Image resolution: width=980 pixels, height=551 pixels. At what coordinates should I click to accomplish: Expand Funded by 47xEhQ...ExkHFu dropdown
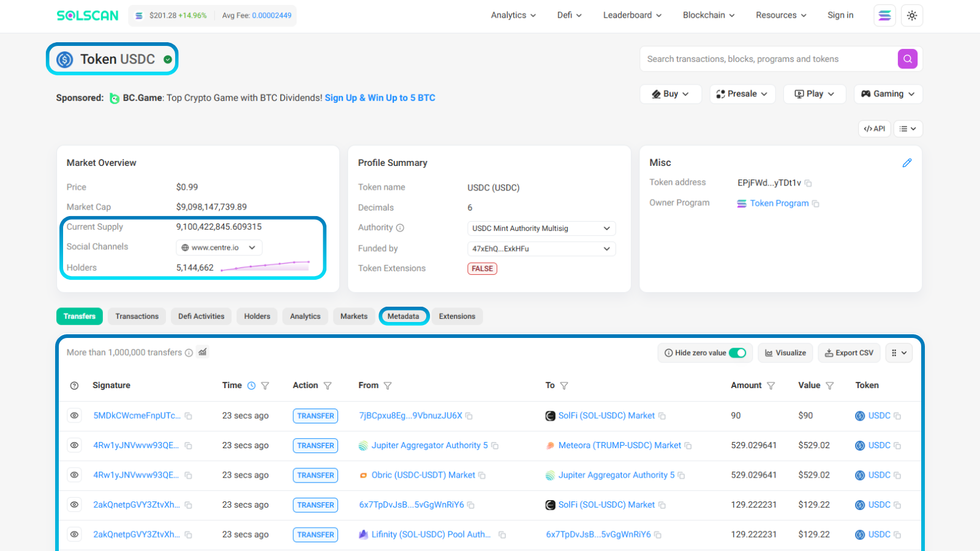pos(541,249)
